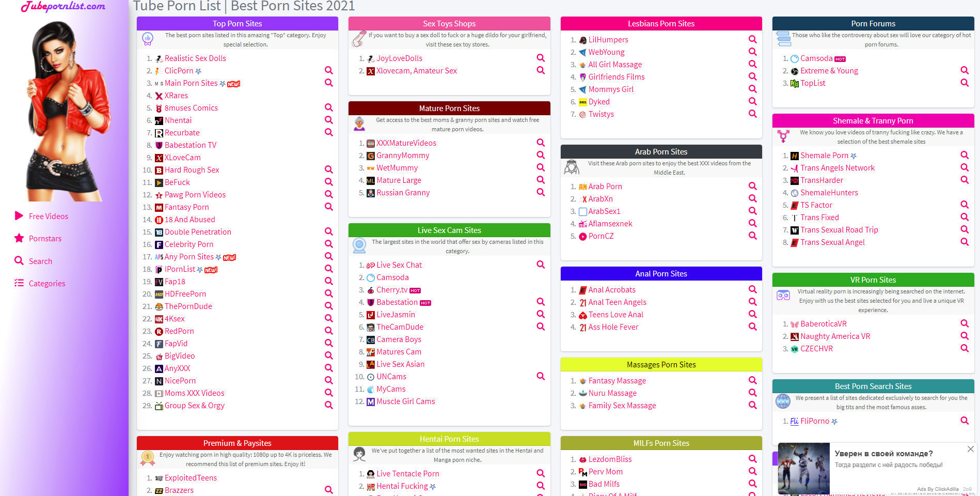Click the magnifier icon beside ThePornDude
980x496 pixels.
(328, 306)
